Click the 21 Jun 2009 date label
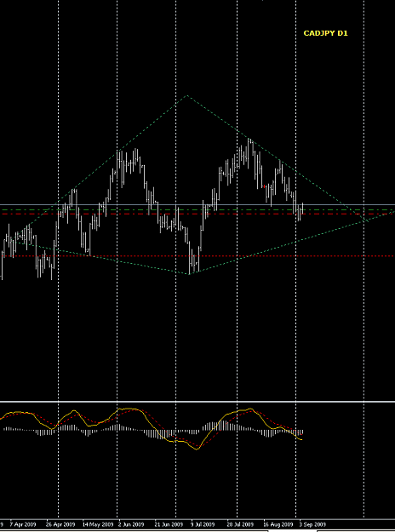395x532 pixels. pos(169,524)
